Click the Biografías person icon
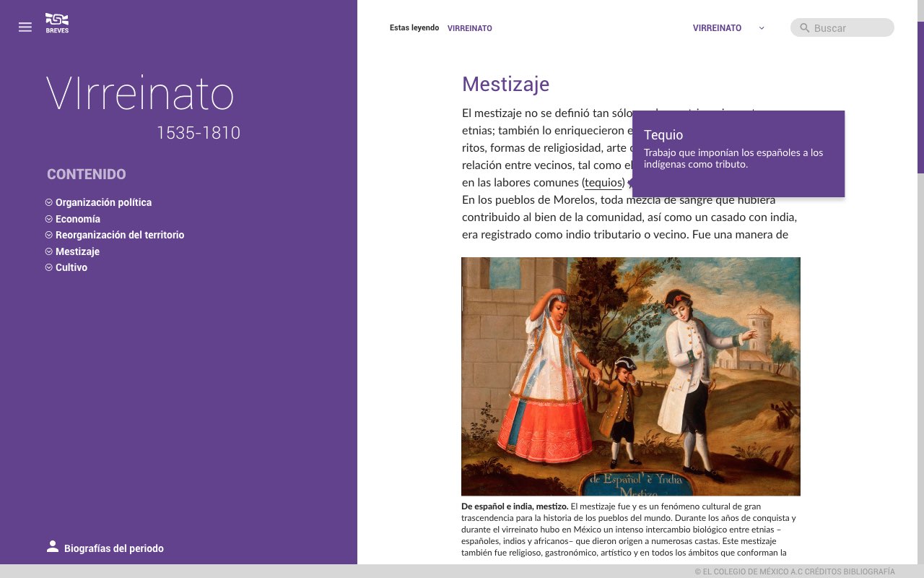 point(53,546)
